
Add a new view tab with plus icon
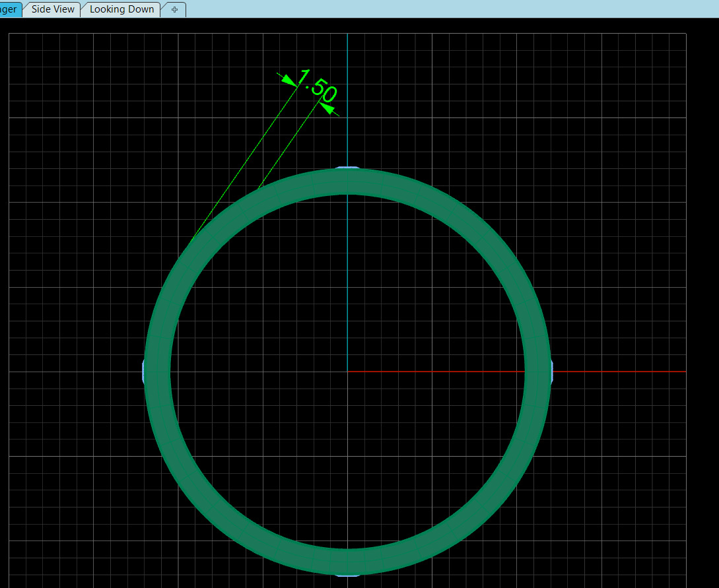click(174, 9)
